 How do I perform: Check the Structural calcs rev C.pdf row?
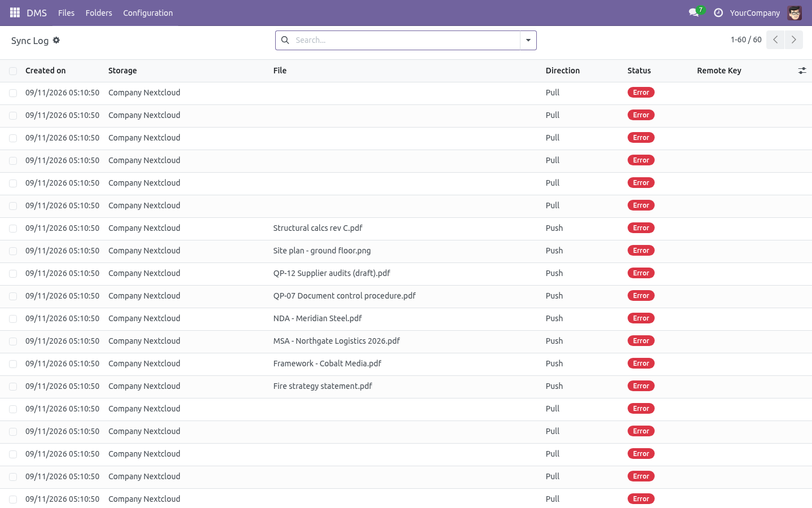tap(13, 229)
